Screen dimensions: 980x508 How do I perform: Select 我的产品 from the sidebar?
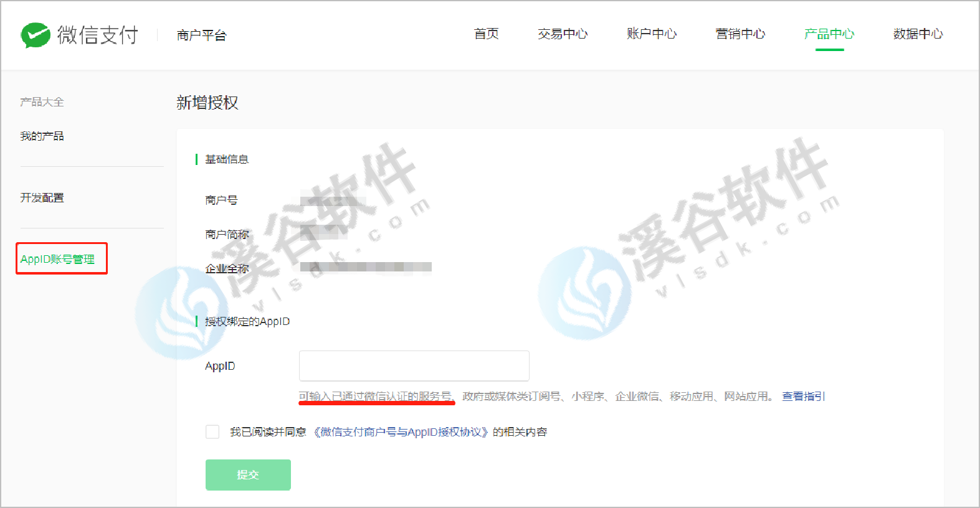(x=42, y=136)
